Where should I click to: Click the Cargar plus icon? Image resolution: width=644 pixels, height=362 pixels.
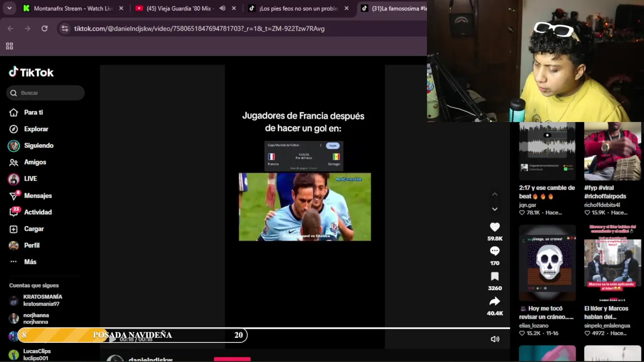point(14,229)
